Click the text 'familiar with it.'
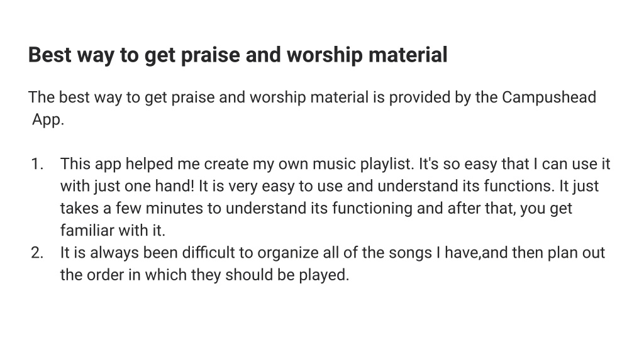Viewport: 644px width, 362px height. click(x=113, y=230)
